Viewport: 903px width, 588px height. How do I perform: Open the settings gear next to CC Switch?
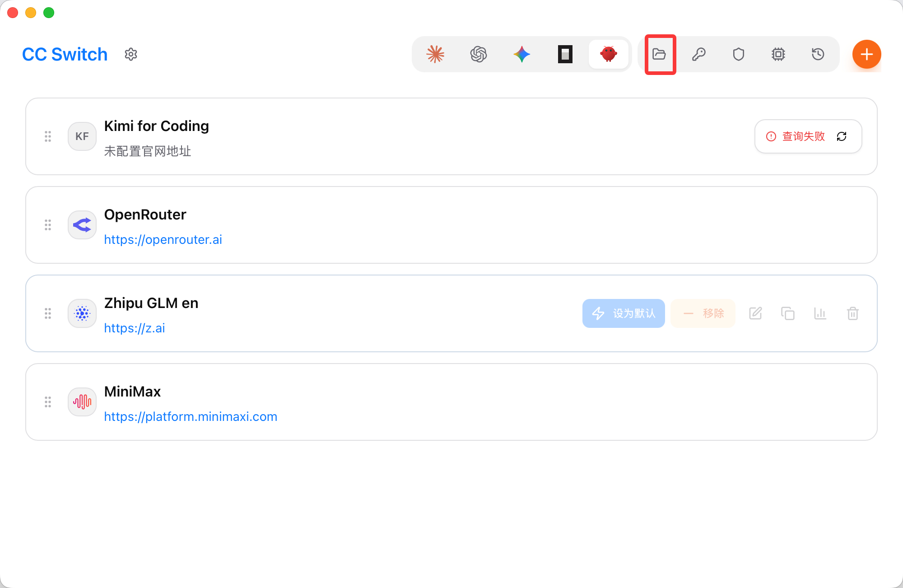coord(131,54)
